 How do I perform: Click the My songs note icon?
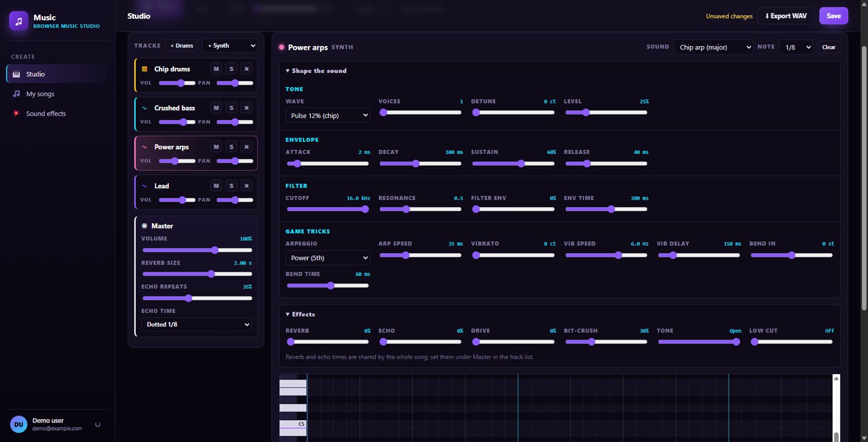pos(16,94)
